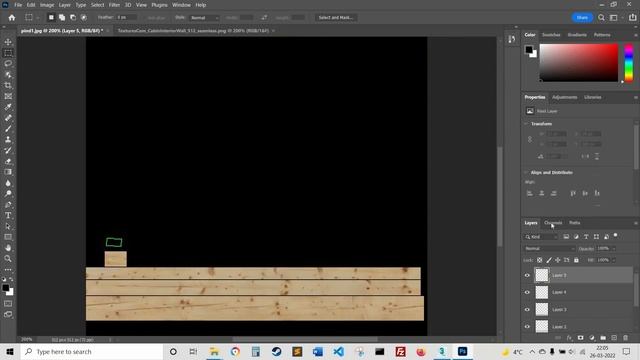Screen dimensions: 640x360
Task: Select the Brush tool
Action: 8,129
